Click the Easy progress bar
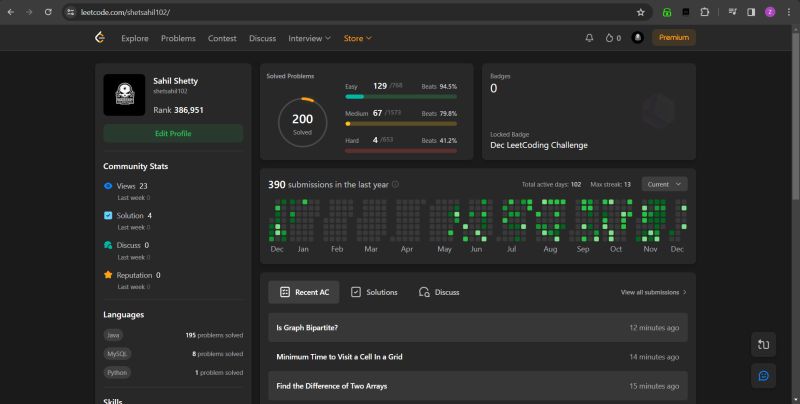 click(401, 96)
